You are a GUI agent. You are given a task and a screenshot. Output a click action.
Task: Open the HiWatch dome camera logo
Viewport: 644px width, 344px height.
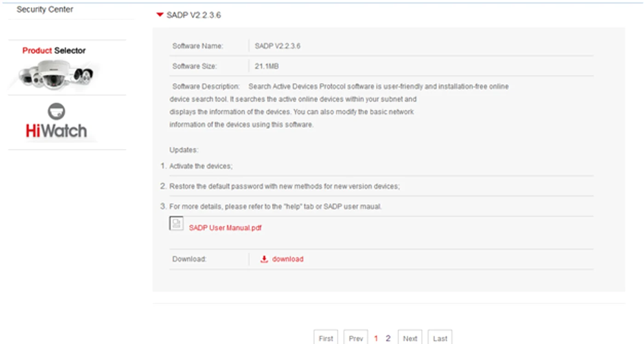[x=57, y=111]
